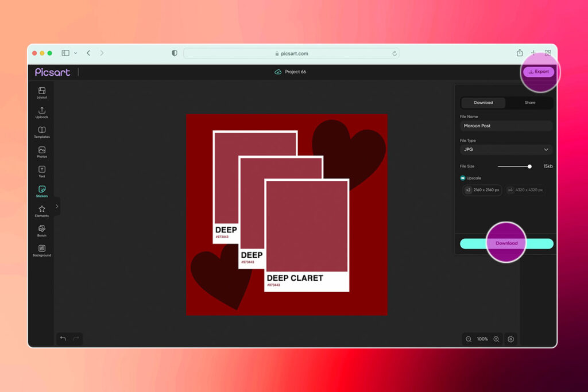Open the JPG file type dropdown
Viewport: 588px width, 392px height.
point(506,149)
